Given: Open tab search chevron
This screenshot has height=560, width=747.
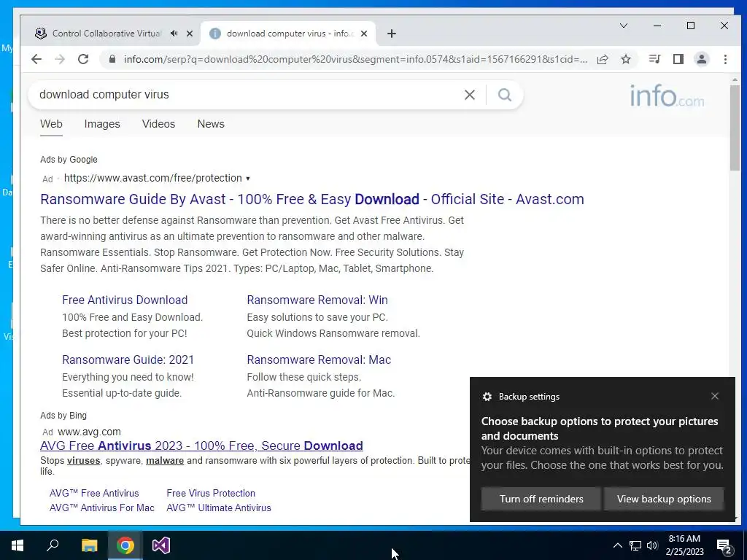Looking at the screenshot, I should (x=624, y=26).
